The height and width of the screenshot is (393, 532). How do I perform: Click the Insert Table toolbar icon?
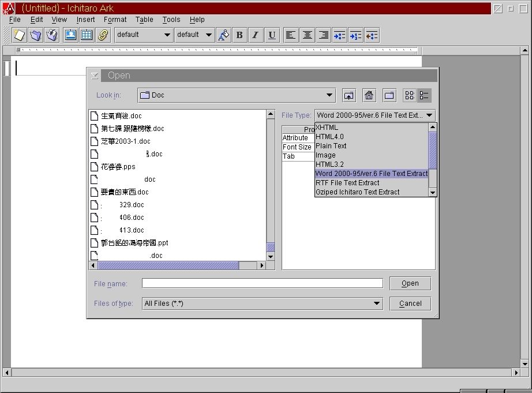coord(87,35)
